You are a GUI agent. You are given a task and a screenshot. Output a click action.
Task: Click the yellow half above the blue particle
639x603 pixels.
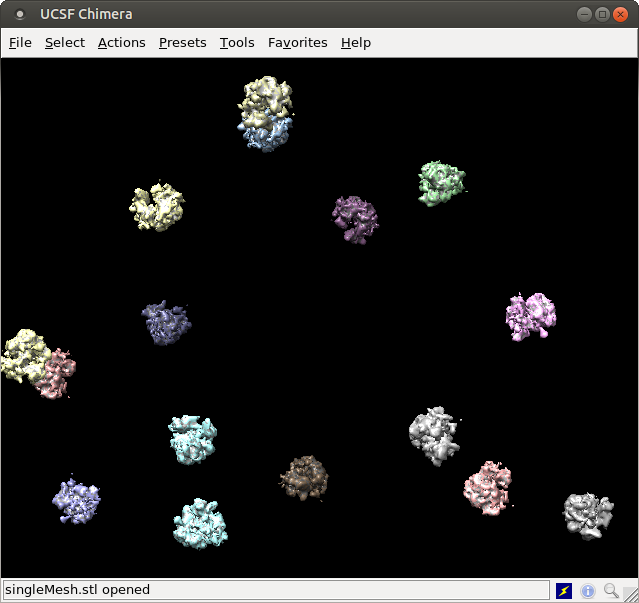[266, 100]
